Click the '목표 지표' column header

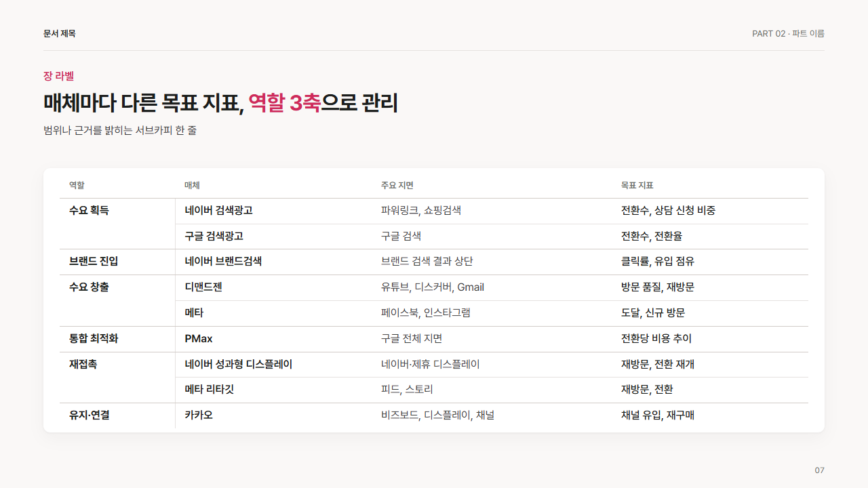tap(637, 185)
